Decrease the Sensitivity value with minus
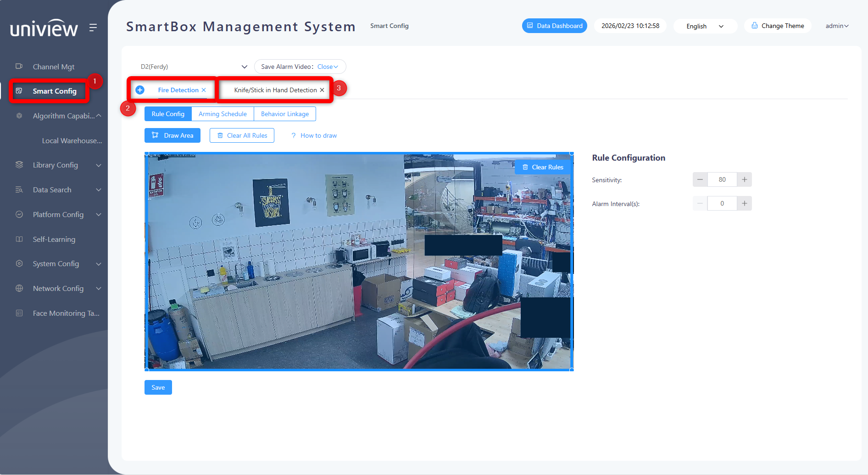 700,179
